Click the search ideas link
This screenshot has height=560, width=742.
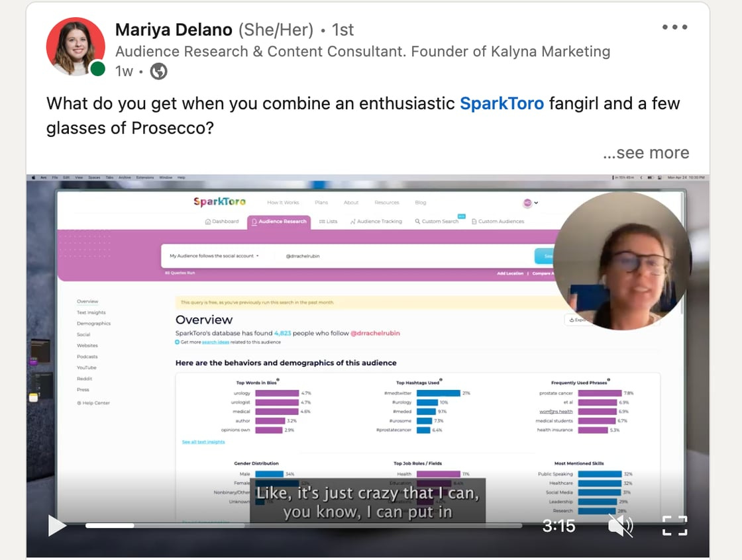[215, 342]
